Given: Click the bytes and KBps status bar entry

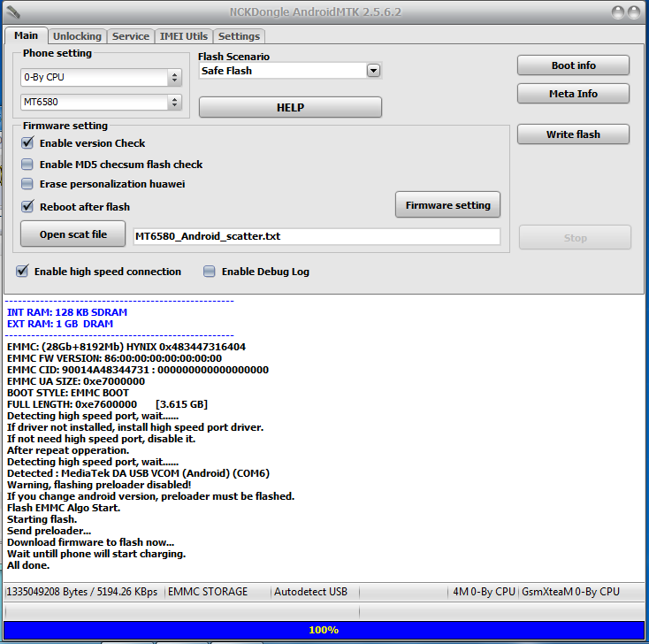Looking at the screenshot, I should 82,592.
